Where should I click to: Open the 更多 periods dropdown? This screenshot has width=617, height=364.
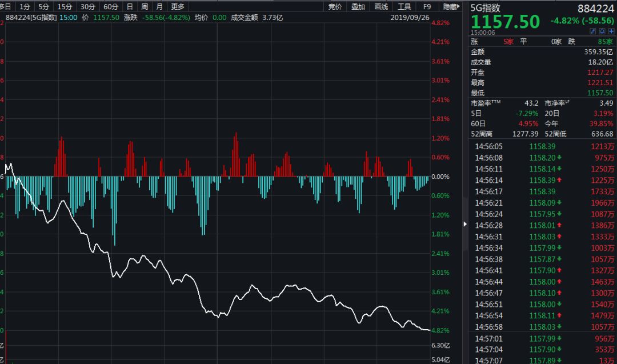coord(178,7)
